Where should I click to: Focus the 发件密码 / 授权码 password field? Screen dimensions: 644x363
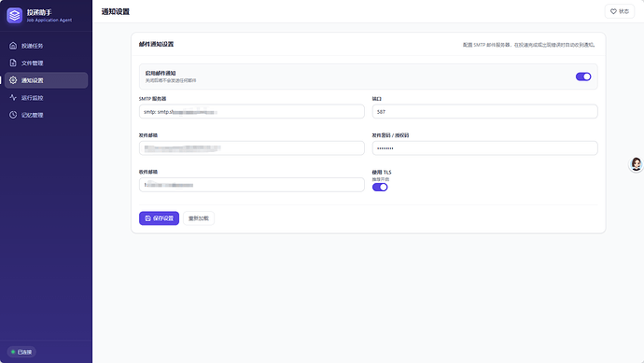click(484, 148)
